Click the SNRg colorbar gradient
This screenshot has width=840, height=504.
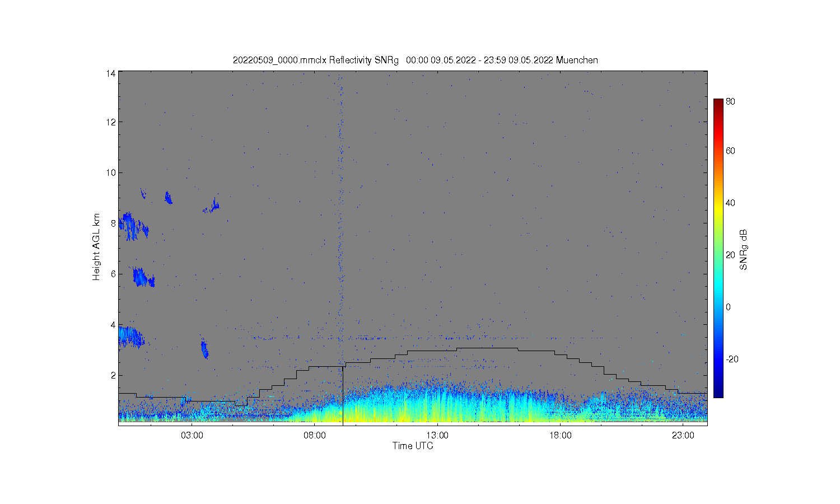point(718,248)
